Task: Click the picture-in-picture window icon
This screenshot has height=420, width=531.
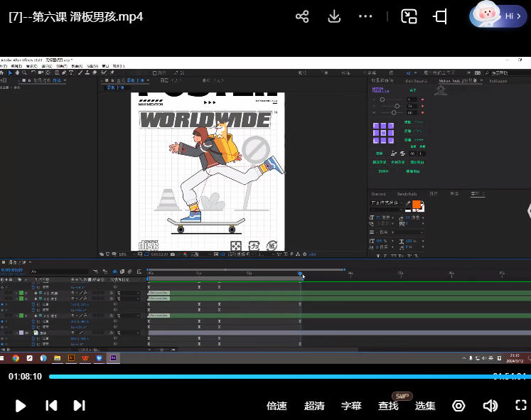Action: click(409, 16)
